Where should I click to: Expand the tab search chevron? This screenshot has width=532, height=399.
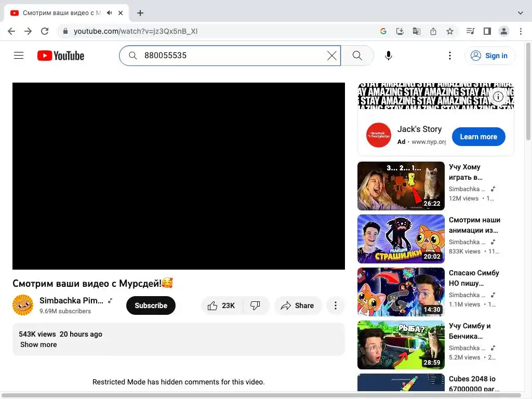pos(521,13)
